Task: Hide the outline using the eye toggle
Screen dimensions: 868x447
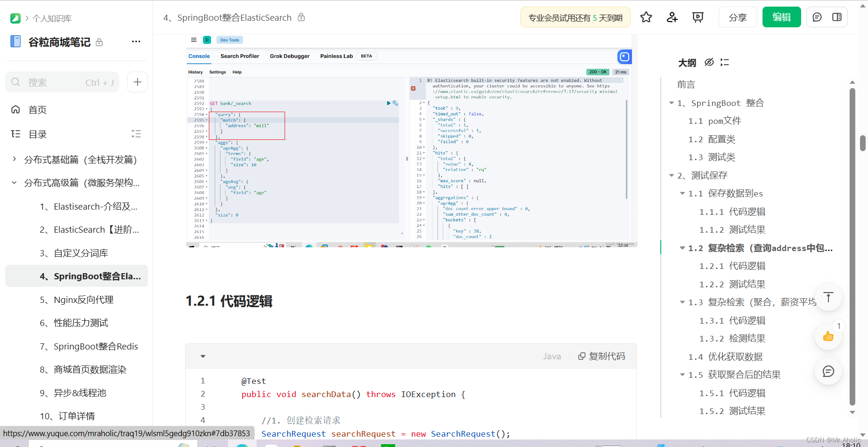Action: pos(709,62)
